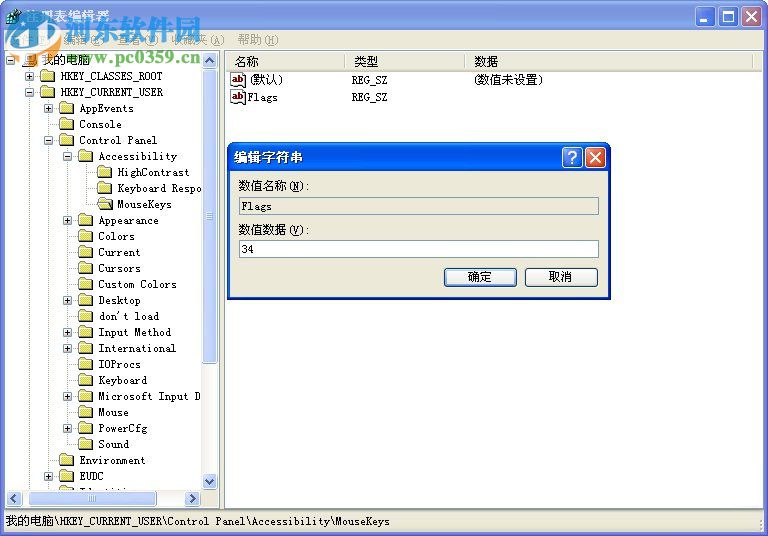The image size is (768, 536).
Task: Collapse the HKEY_CURRENT_USER node
Action: [29, 92]
